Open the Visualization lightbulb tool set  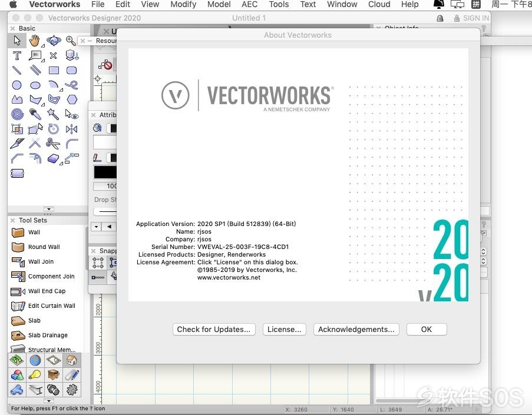[x=35, y=375]
